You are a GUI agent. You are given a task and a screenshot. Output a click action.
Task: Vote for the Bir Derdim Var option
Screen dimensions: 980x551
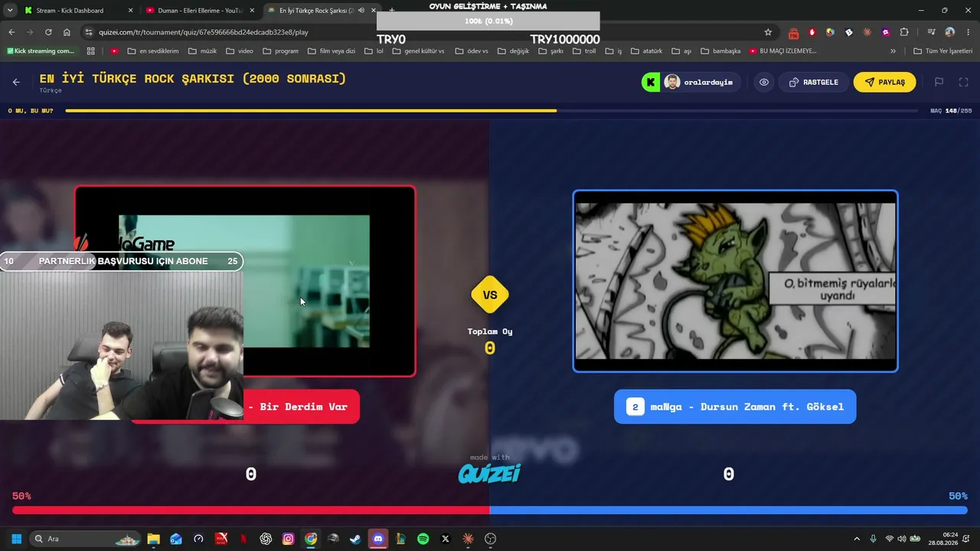pos(301,406)
